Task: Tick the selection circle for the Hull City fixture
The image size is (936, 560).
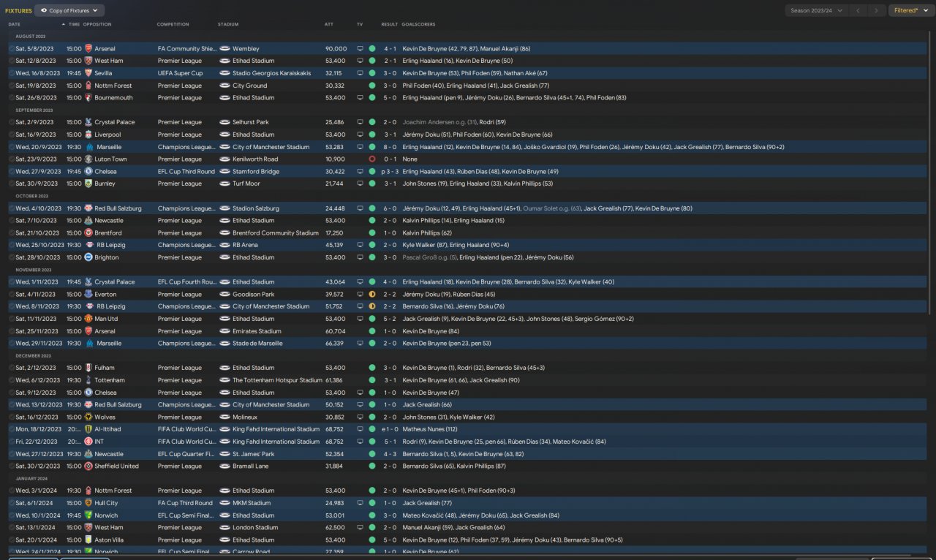Action: tap(12, 503)
